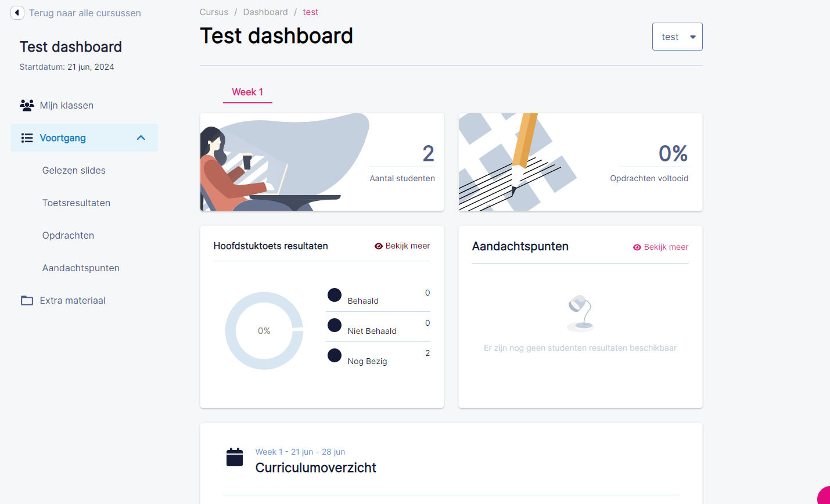The width and height of the screenshot is (830, 504).
Task: Click the calendar icon by Curriculumoverzicht
Action: pos(235,457)
